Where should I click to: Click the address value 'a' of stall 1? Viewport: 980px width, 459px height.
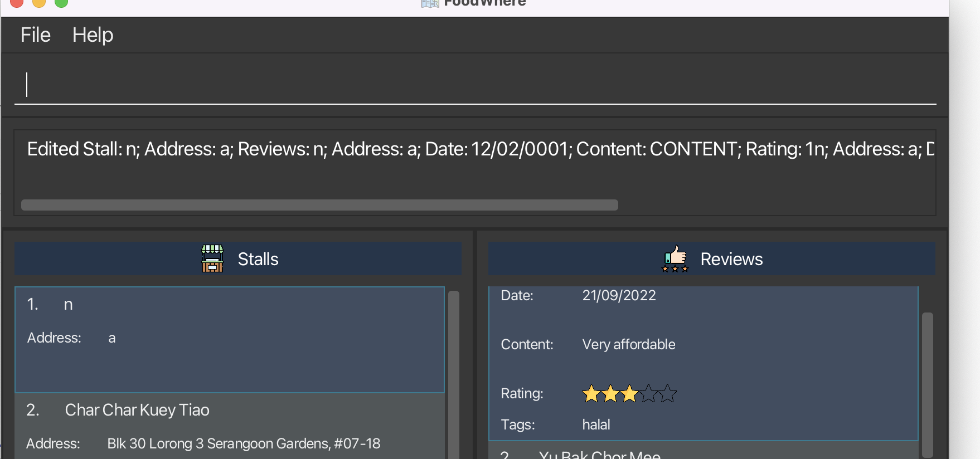(112, 338)
